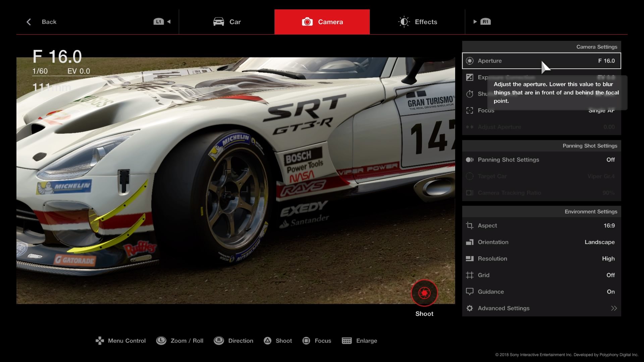
Task: Click the triangle Shoot hint icon
Action: (267, 341)
